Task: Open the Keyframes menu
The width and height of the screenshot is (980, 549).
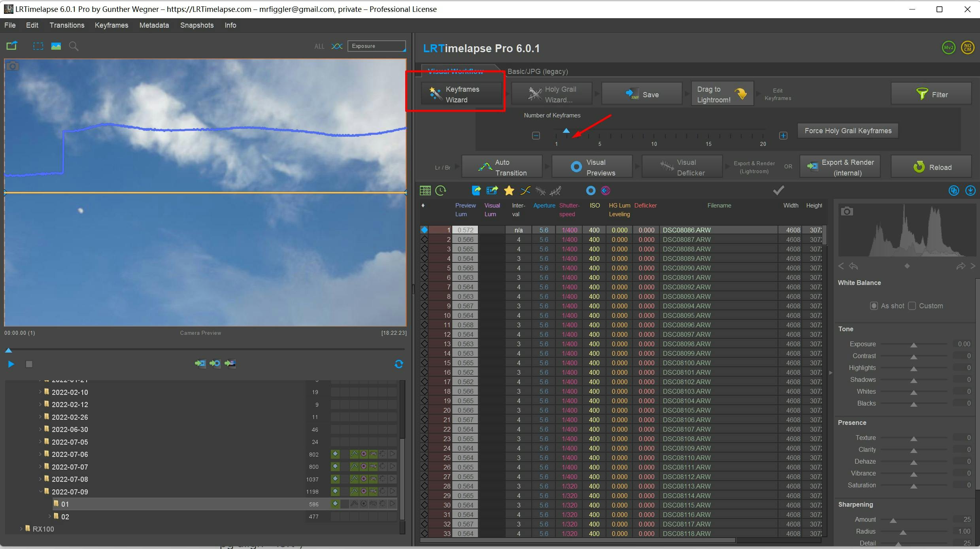Action: click(111, 25)
